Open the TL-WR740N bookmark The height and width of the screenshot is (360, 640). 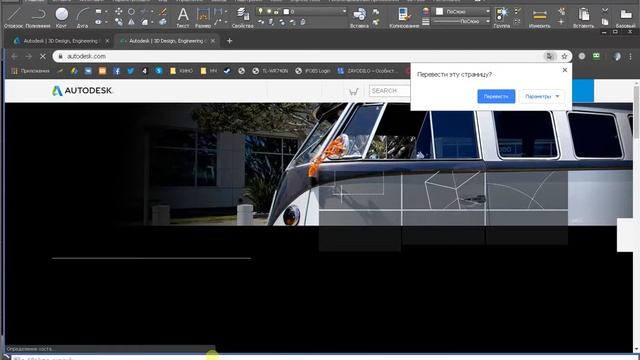(x=270, y=71)
